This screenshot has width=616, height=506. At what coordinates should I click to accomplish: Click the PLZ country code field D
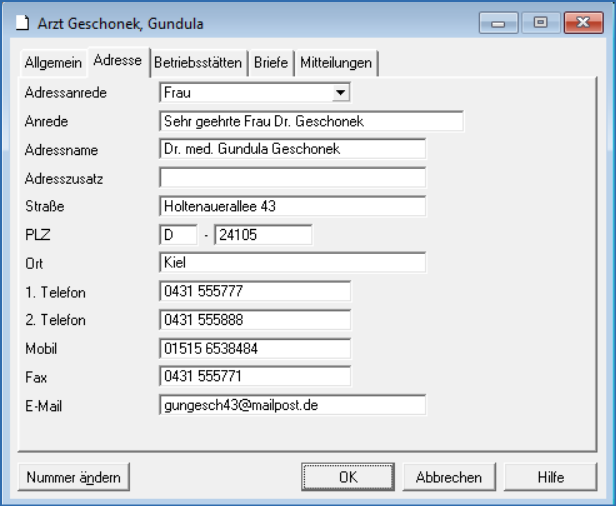[x=178, y=235]
